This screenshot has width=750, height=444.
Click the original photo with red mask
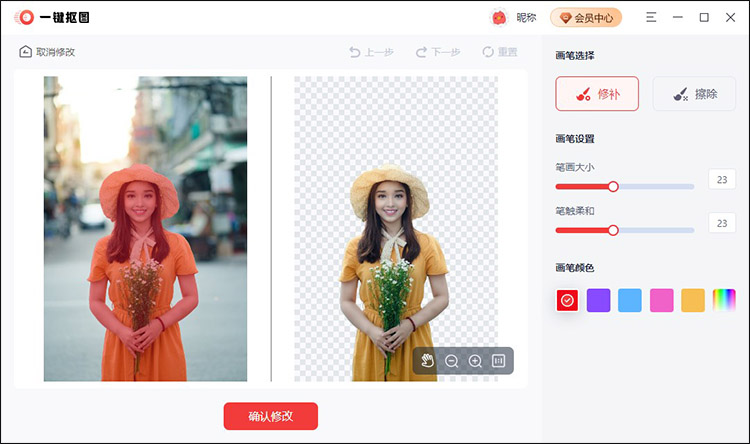pos(145,229)
